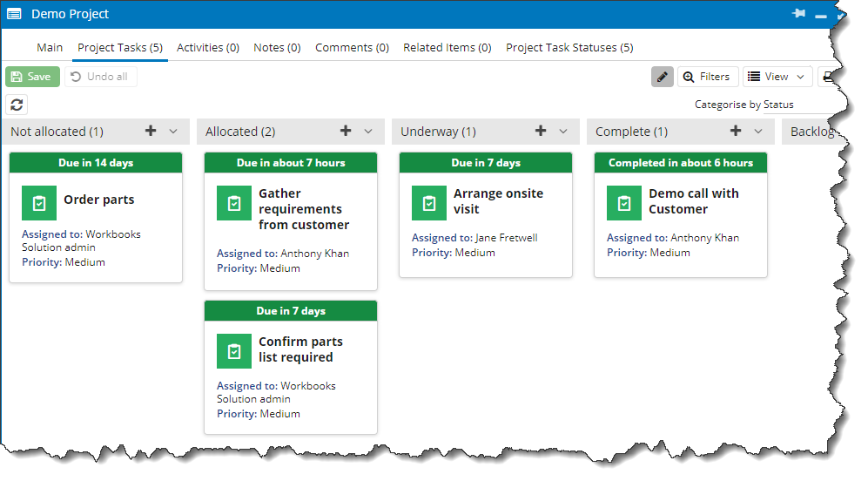The width and height of the screenshot is (868, 481).
Task: Click the plus icon in Complete column
Action: (735, 131)
